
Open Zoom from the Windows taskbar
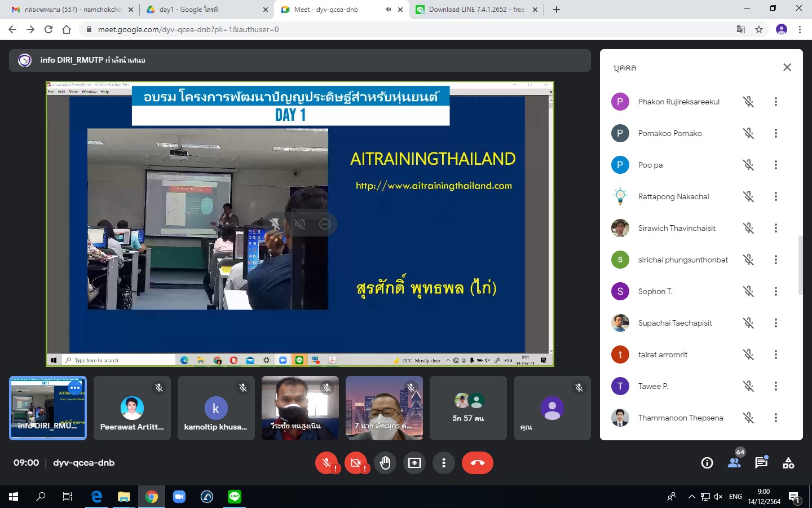click(x=179, y=497)
